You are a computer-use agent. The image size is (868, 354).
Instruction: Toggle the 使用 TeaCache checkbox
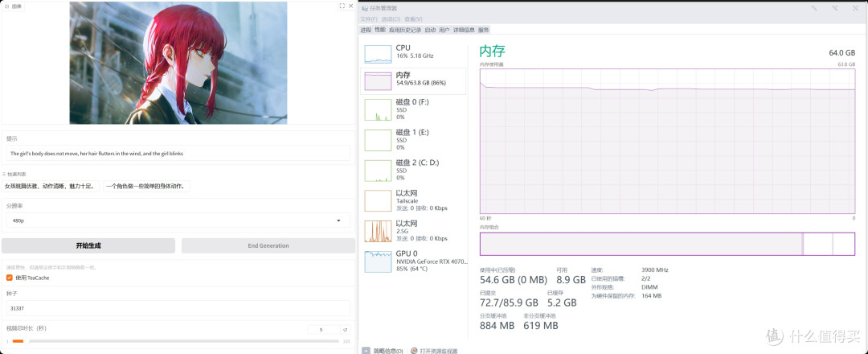tap(10, 278)
